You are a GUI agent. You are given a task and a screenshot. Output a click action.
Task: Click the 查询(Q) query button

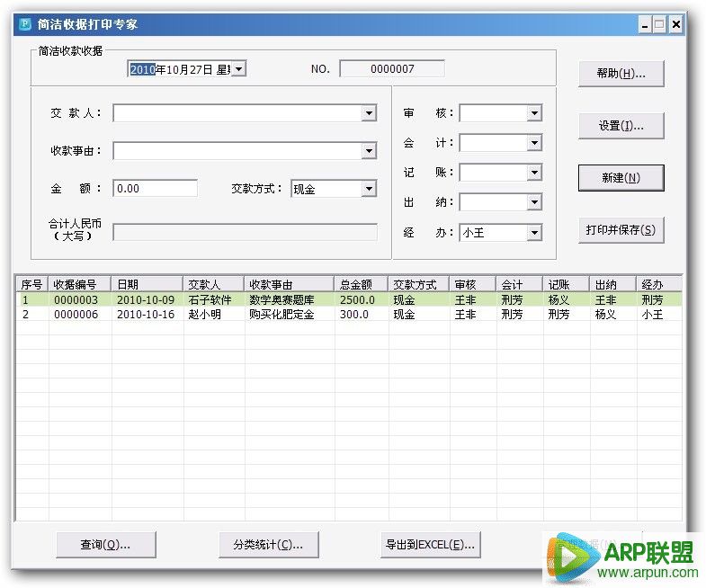click(105, 545)
